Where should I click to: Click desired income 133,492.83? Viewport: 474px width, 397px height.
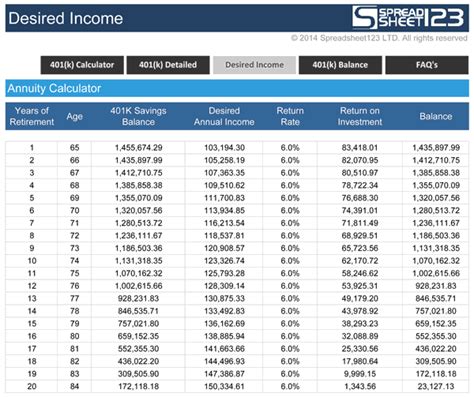pyautogui.click(x=224, y=311)
